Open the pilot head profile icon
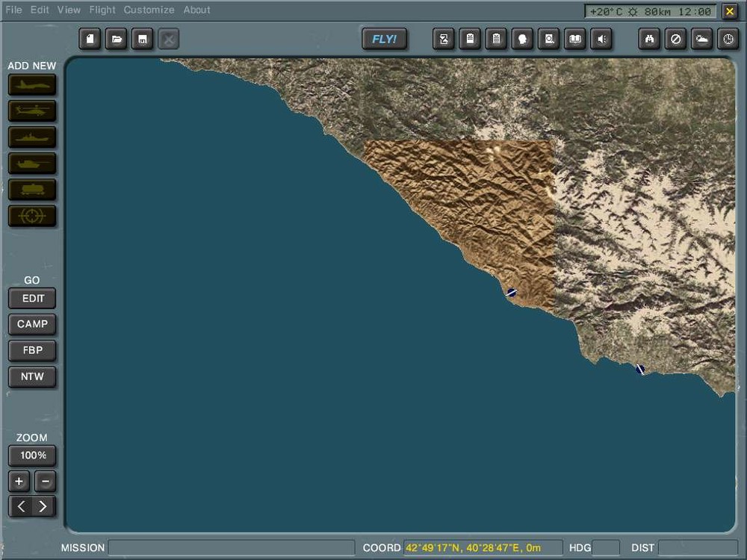The image size is (747, 560). 522,39
